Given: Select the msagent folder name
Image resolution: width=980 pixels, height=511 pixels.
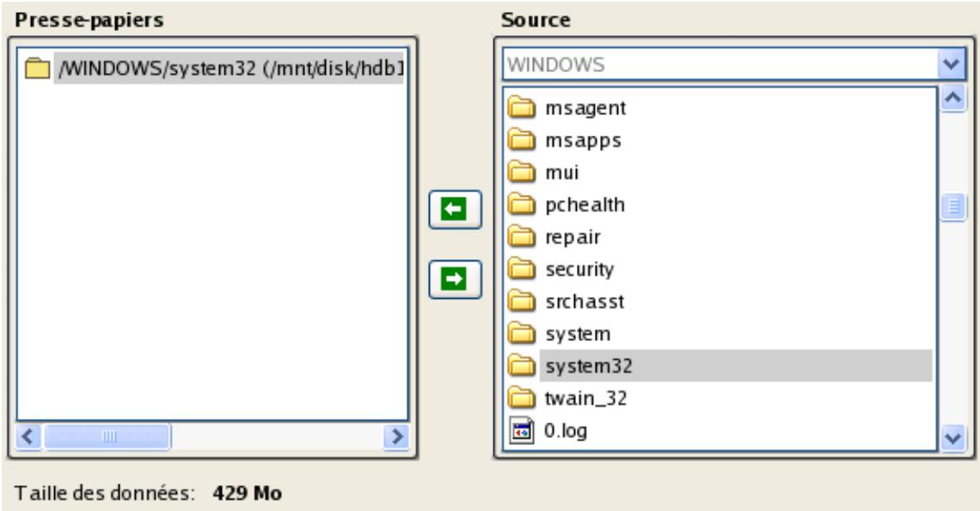Looking at the screenshot, I should [x=585, y=108].
